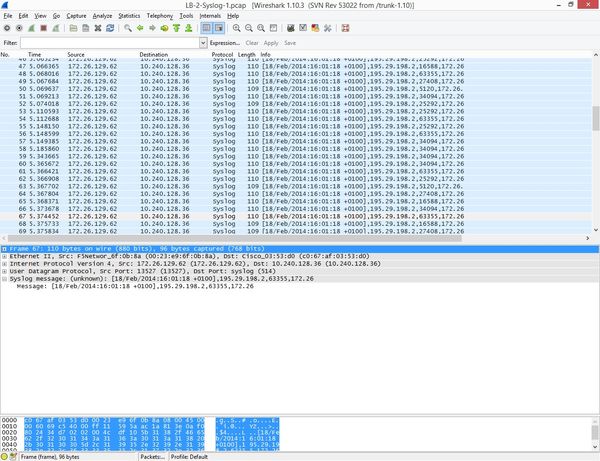This screenshot has height=461, width=600.
Task: Expand the Frame 67 tree node
Action: pyautogui.click(x=5, y=247)
